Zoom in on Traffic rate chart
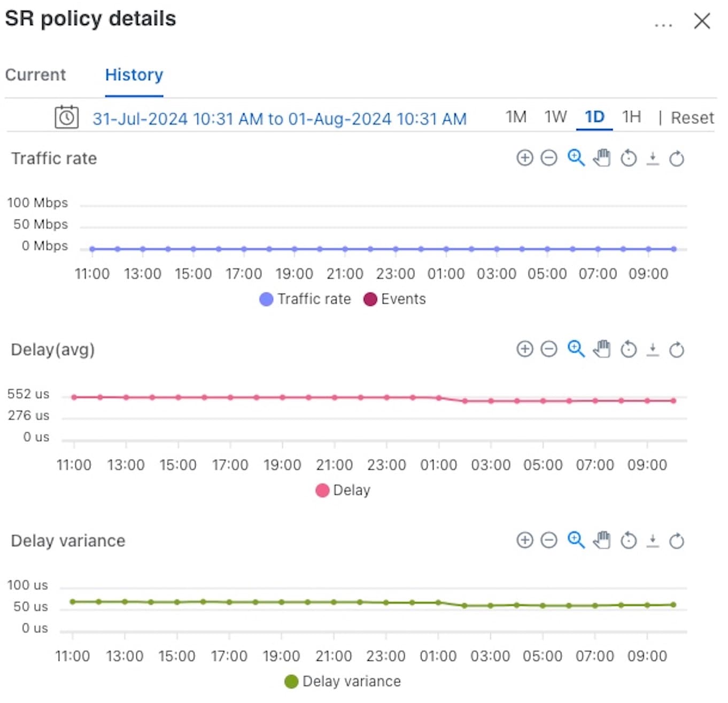Image resolution: width=728 pixels, height=703 pixels. click(524, 158)
